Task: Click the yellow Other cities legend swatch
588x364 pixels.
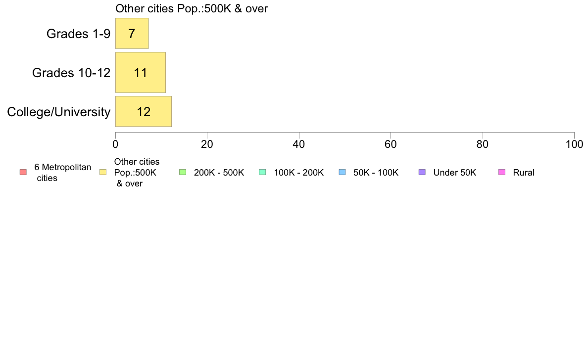Action: tap(103, 173)
